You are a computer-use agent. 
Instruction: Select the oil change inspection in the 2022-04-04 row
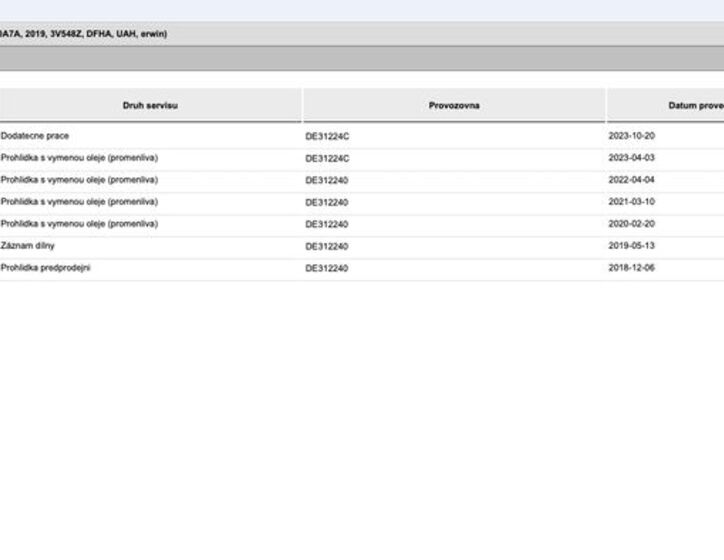tap(80, 180)
